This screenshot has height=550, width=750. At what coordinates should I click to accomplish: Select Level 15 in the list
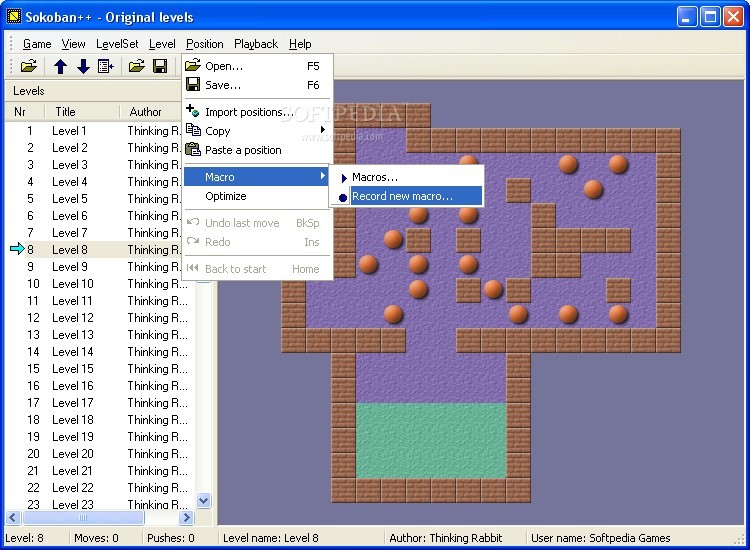pos(100,369)
